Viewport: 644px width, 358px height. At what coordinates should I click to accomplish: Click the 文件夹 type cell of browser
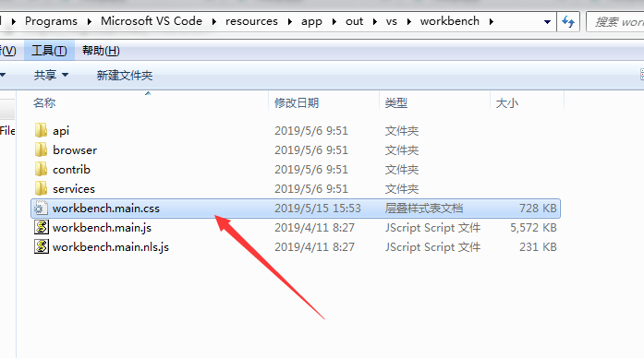[402, 150]
